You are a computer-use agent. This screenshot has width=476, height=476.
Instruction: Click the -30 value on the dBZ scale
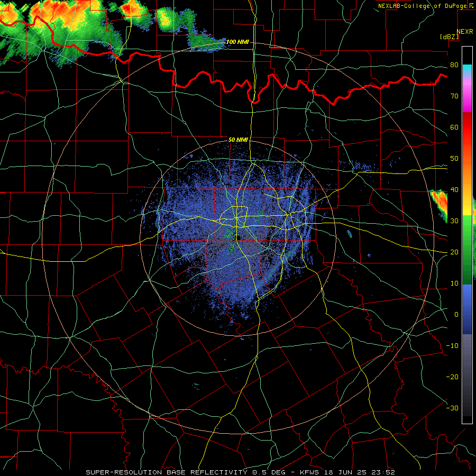(452, 408)
